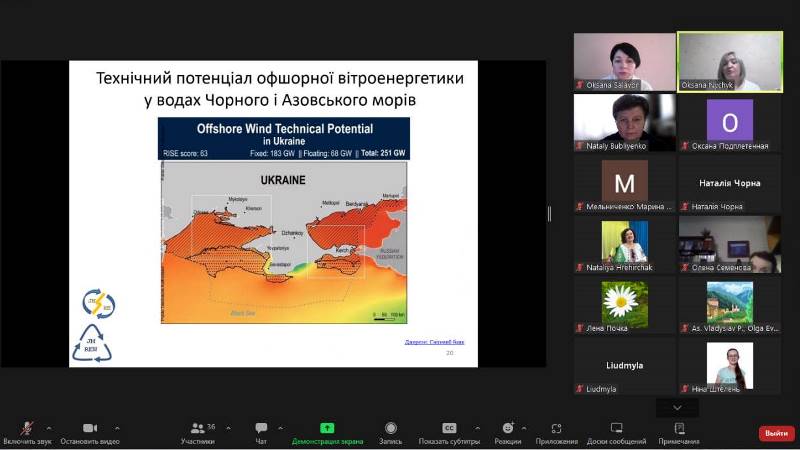Image resolution: width=800 pixels, height=450 pixels.
Task: Show more participants with down chevron
Action: pos(677,408)
